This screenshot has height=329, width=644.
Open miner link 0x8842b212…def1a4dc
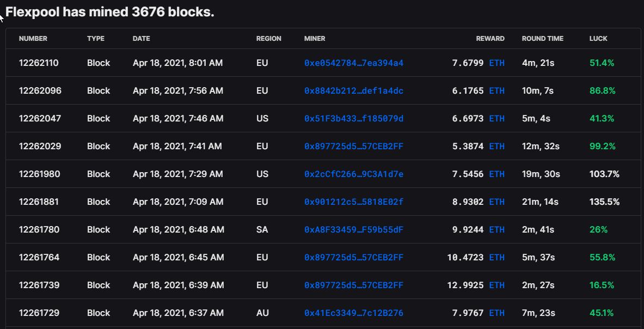354,91
